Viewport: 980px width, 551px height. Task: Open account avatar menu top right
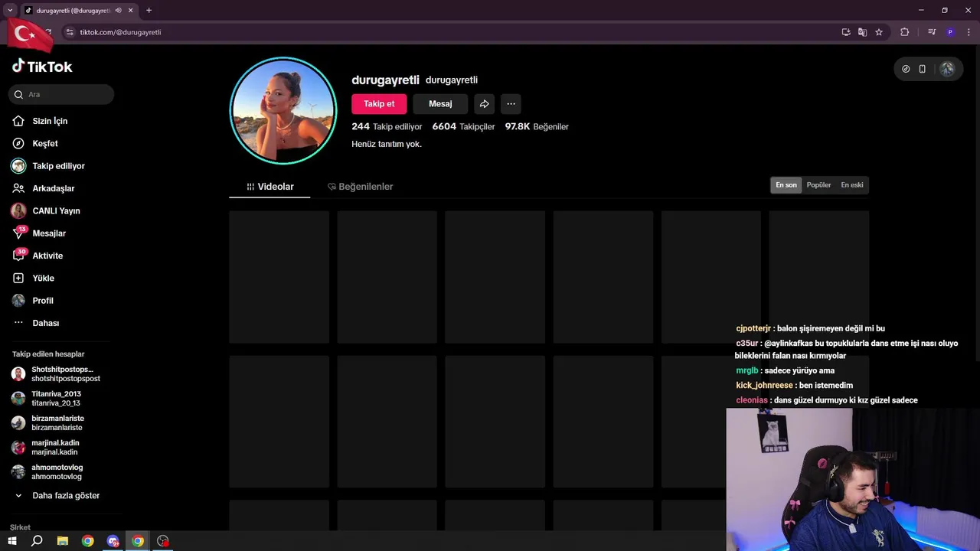pos(947,69)
